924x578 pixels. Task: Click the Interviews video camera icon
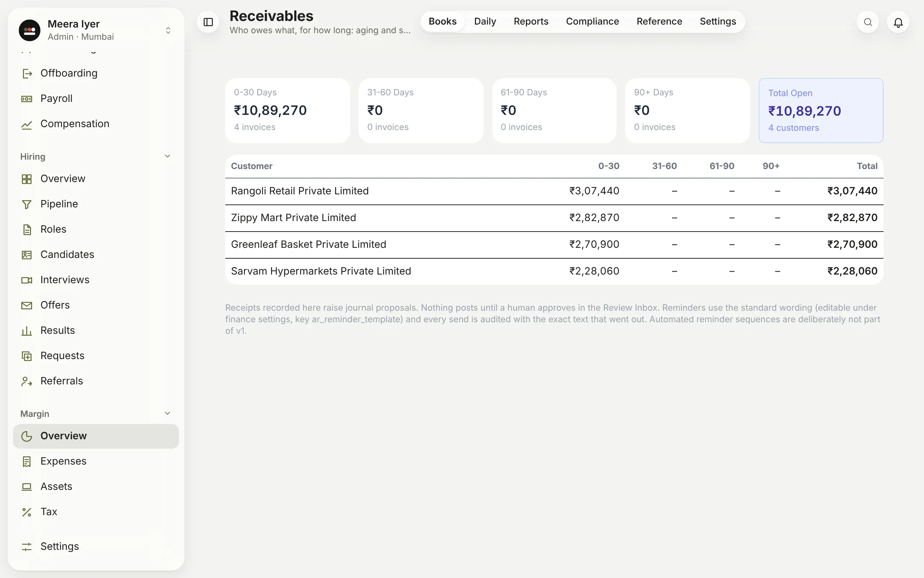click(x=27, y=280)
